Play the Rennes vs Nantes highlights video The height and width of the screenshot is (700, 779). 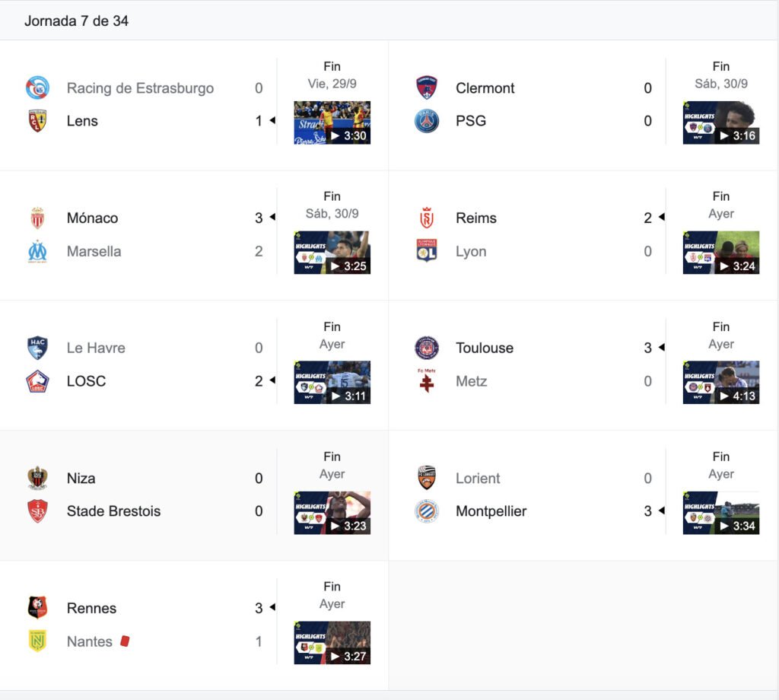332,643
